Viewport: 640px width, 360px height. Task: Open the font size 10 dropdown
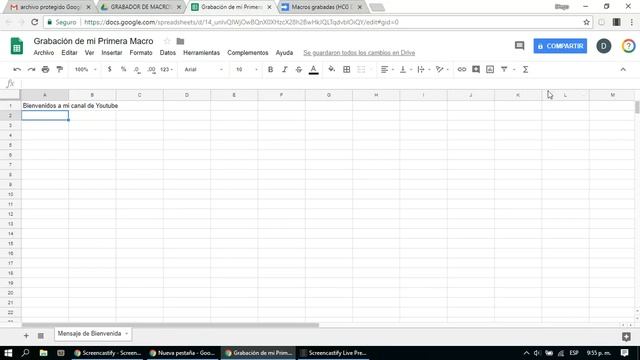[x=247, y=69]
